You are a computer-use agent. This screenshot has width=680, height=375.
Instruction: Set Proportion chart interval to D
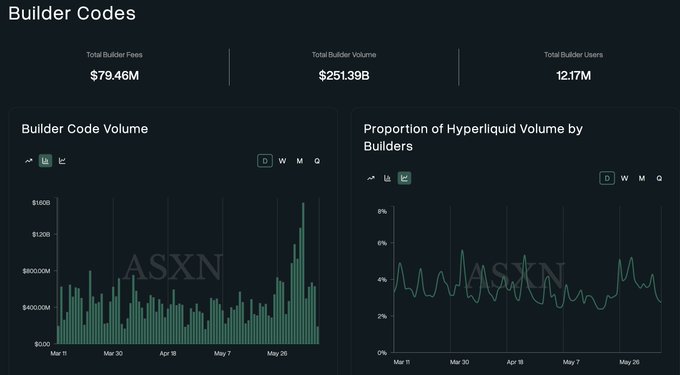pyautogui.click(x=607, y=178)
